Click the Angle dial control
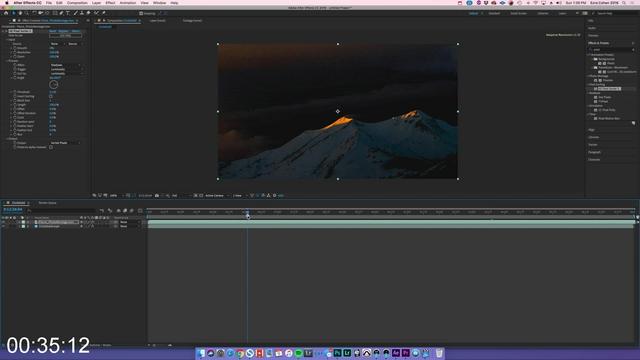This screenshot has height=360, width=640. [53, 84]
